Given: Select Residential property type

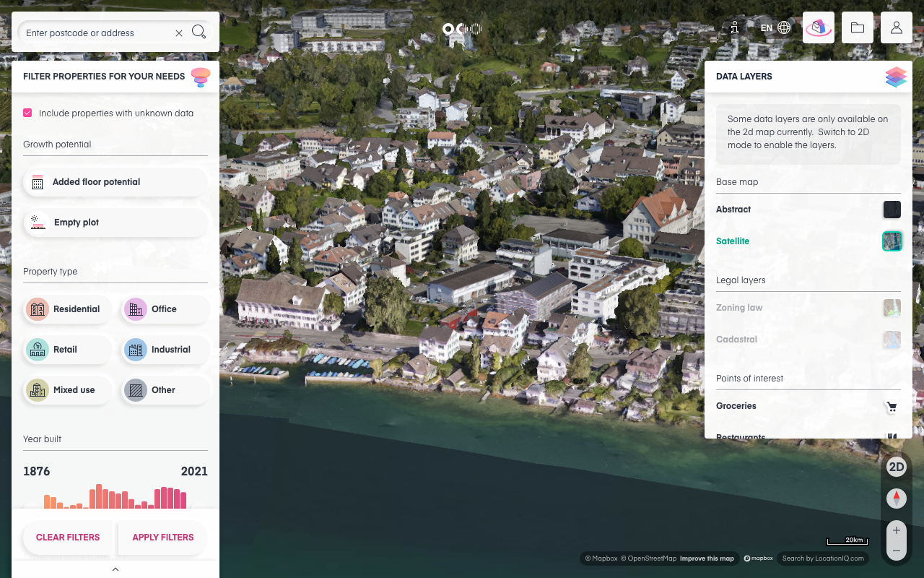Looking at the screenshot, I should tap(68, 309).
